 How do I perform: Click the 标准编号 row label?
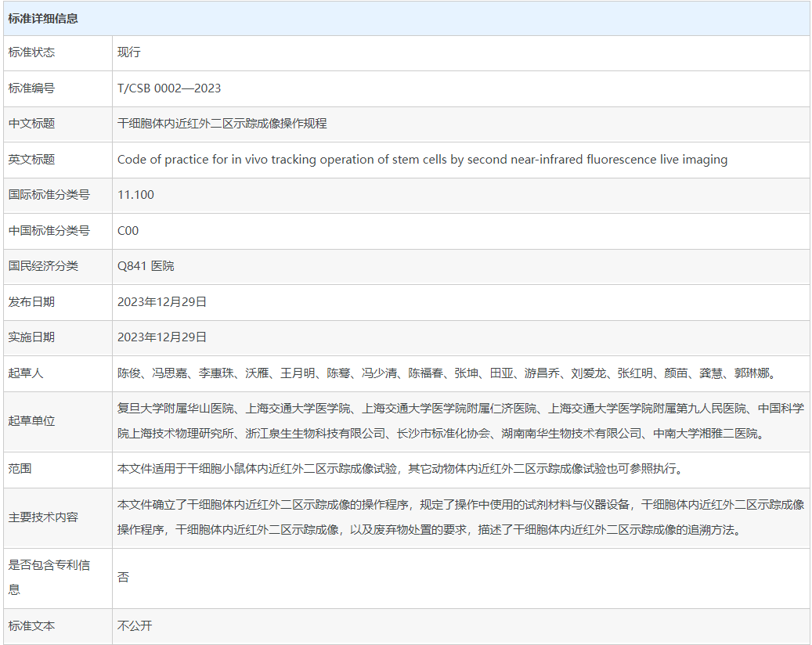click(31, 88)
